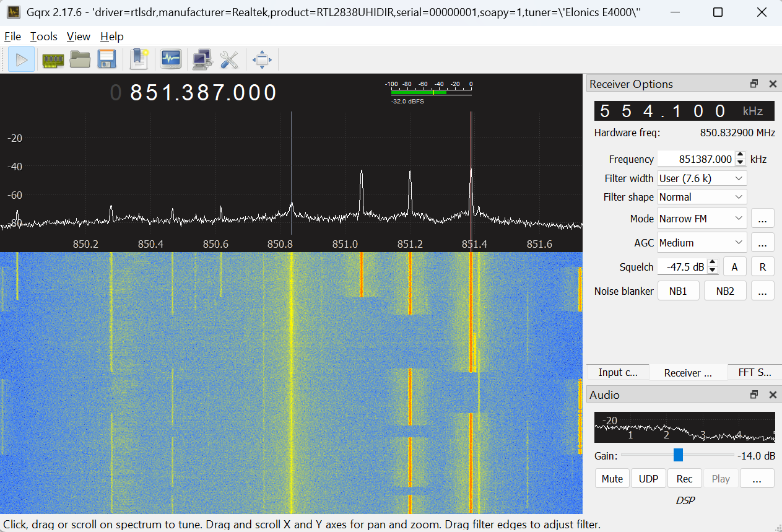Toggle the audio Mute button
The image size is (782, 532).
coord(612,479)
